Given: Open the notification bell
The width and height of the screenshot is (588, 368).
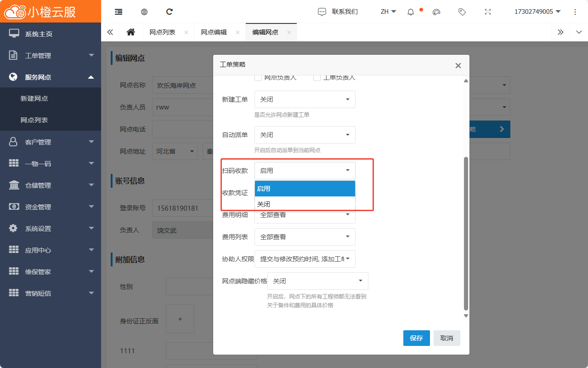Looking at the screenshot, I should click(411, 12).
